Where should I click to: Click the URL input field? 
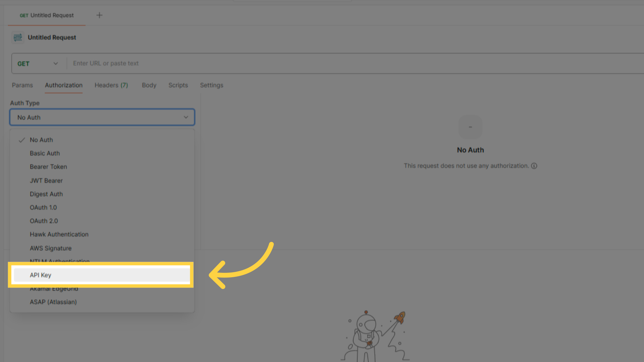(x=356, y=63)
